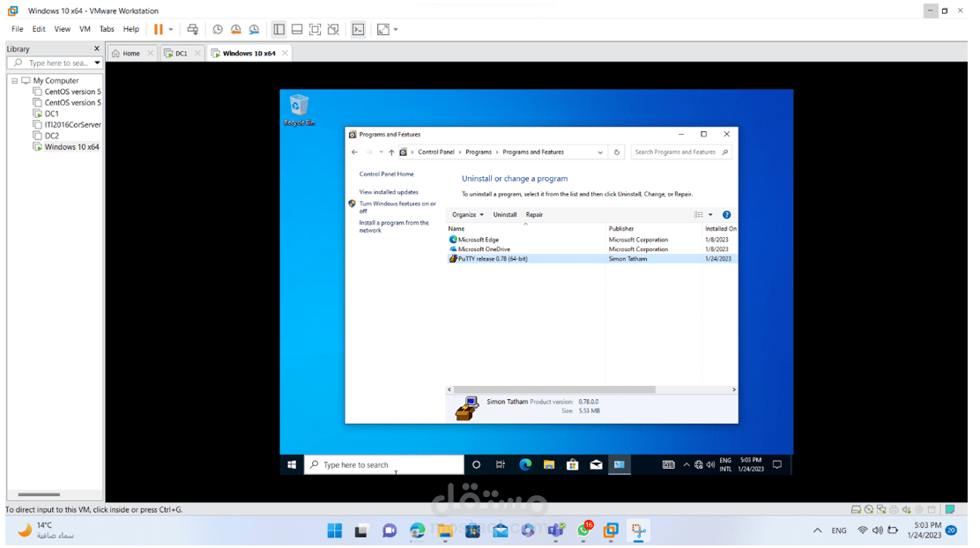This screenshot has width=980, height=548.
Task: Open the power options dropdown beside pause
Action: (x=171, y=29)
